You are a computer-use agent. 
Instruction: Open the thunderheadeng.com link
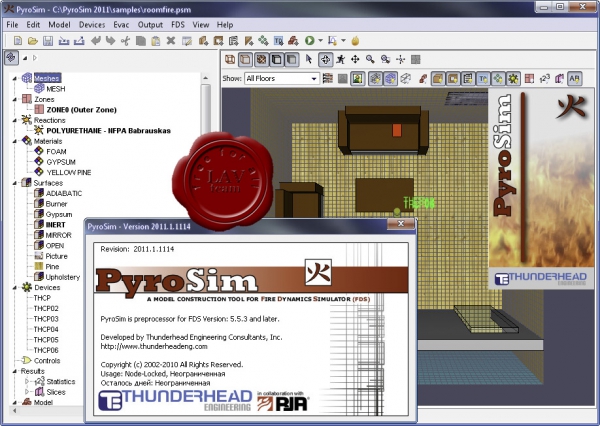[x=154, y=346]
